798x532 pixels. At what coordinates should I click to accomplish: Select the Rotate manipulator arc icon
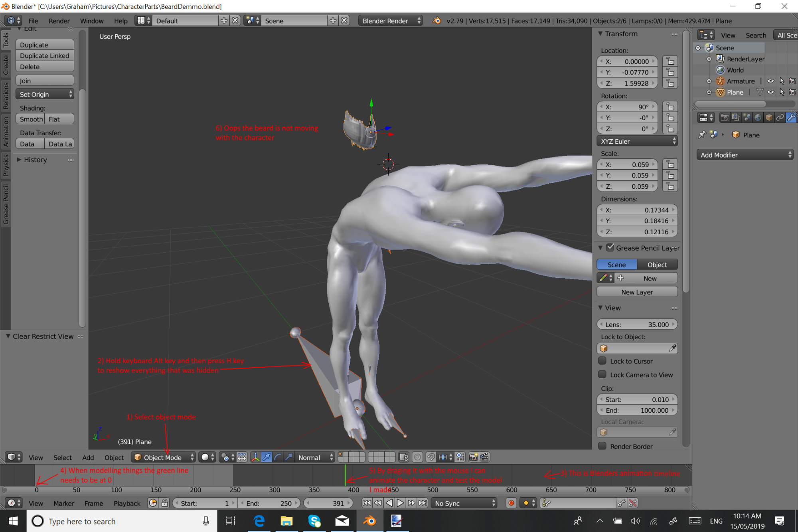pyautogui.click(x=278, y=457)
